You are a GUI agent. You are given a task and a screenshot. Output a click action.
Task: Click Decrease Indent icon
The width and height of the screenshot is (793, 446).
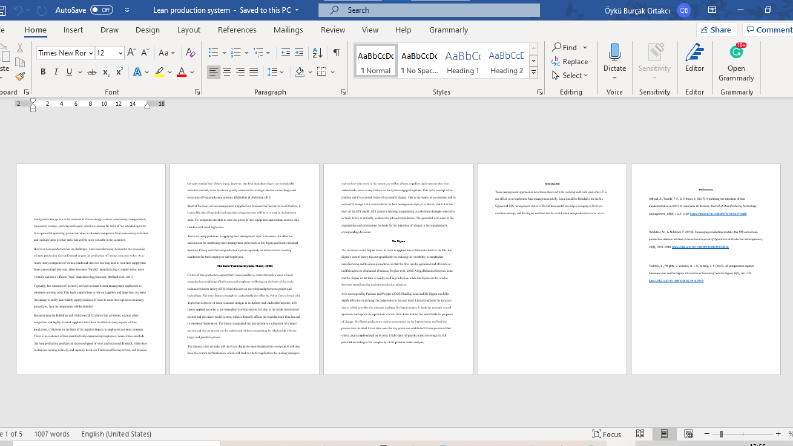click(286, 53)
